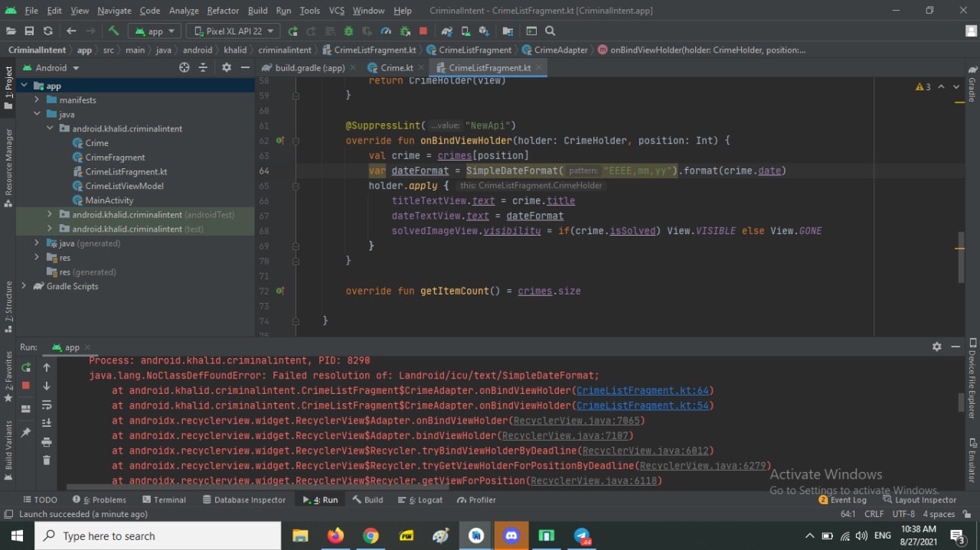Switch to the Crime.kt editor tab
Viewport: 980px width, 550px height.
pyautogui.click(x=397, y=68)
